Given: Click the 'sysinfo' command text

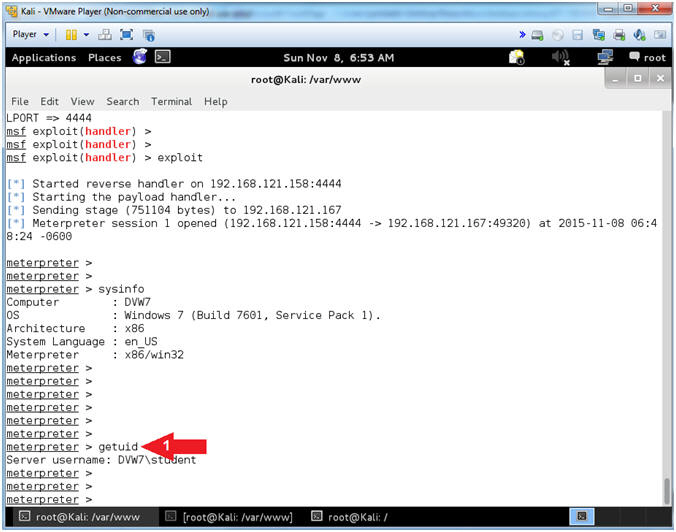Looking at the screenshot, I should click(x=121, y=289).
